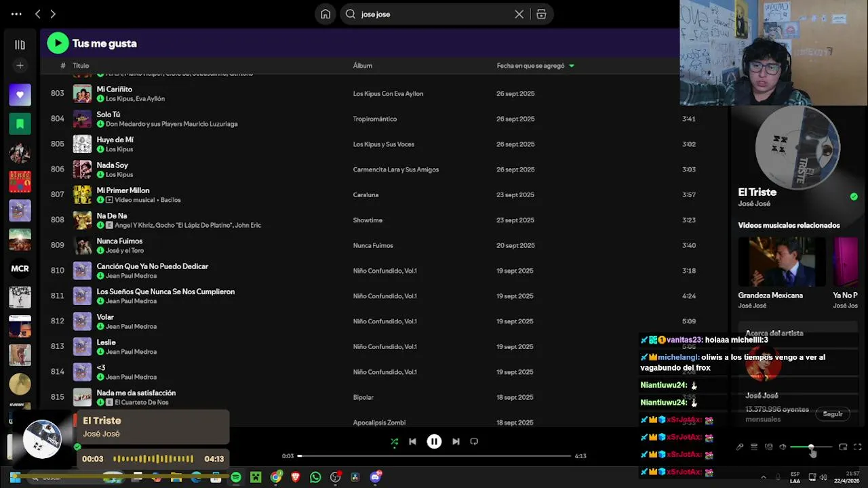Seek on the song progress bar
Image resolution: width=868 pixels, height=488 pixels.
pyautogui.click(x=434, y=456)
